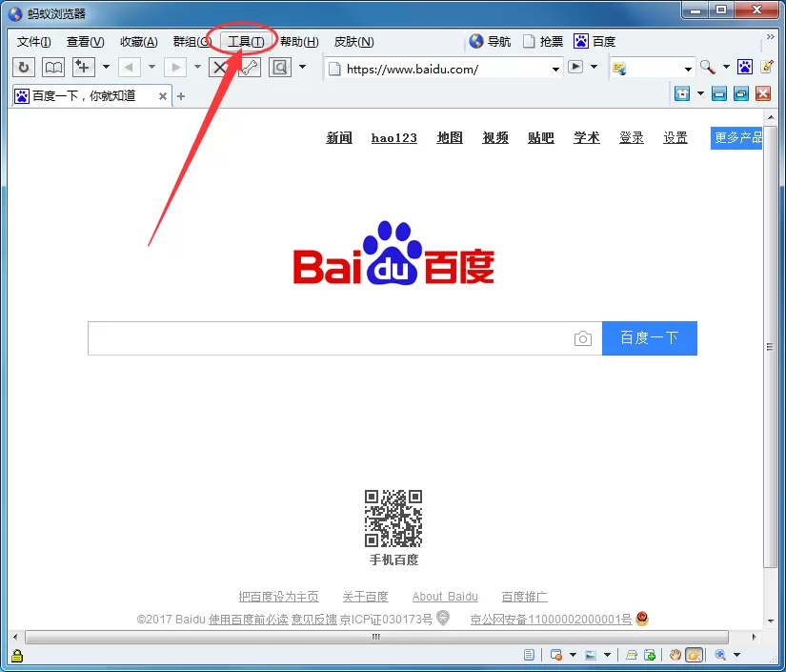Viewport: 786px width, 672px height.
Task: Click the page search preview toolbar icon
Action: [280, 67]
